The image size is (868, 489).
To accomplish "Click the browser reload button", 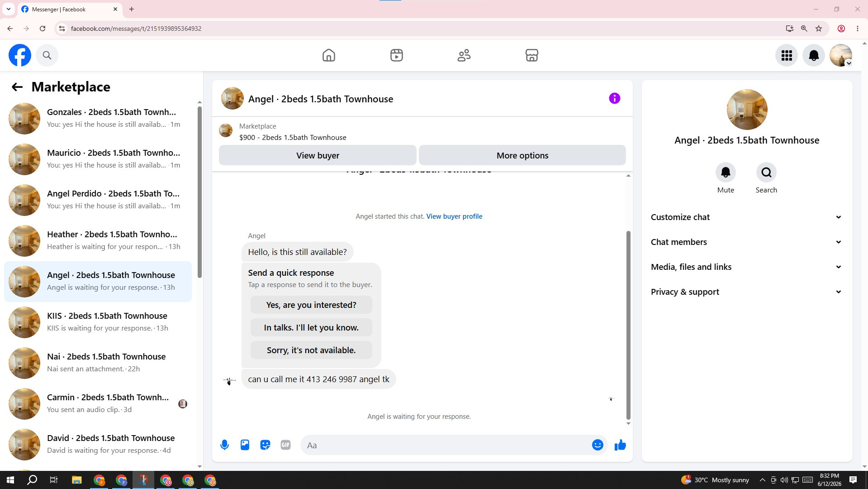I will [x=43, y=29].
